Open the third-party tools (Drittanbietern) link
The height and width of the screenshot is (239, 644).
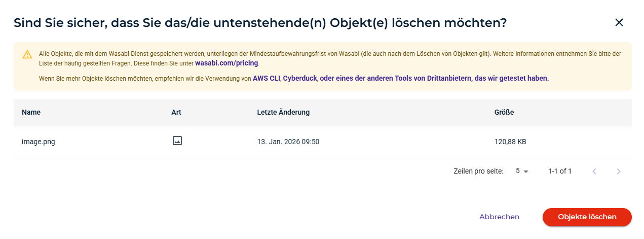[434, 79]
